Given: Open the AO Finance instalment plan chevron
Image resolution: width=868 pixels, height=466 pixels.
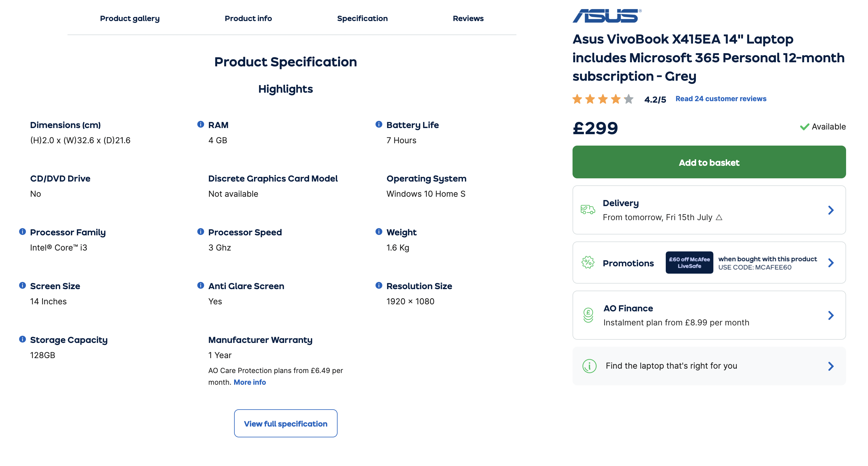Looking at the screenshot, I should click(x=831, y=315).
